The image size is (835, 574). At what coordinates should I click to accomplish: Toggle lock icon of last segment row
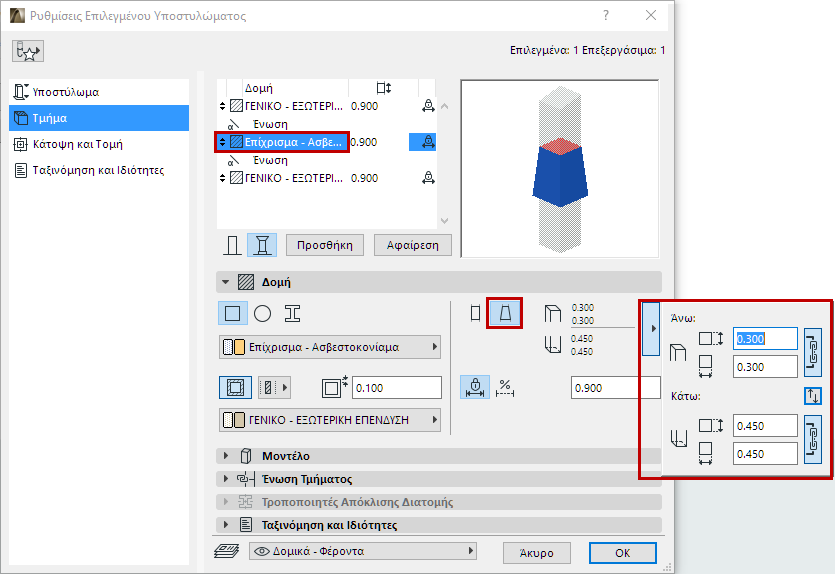428,178
